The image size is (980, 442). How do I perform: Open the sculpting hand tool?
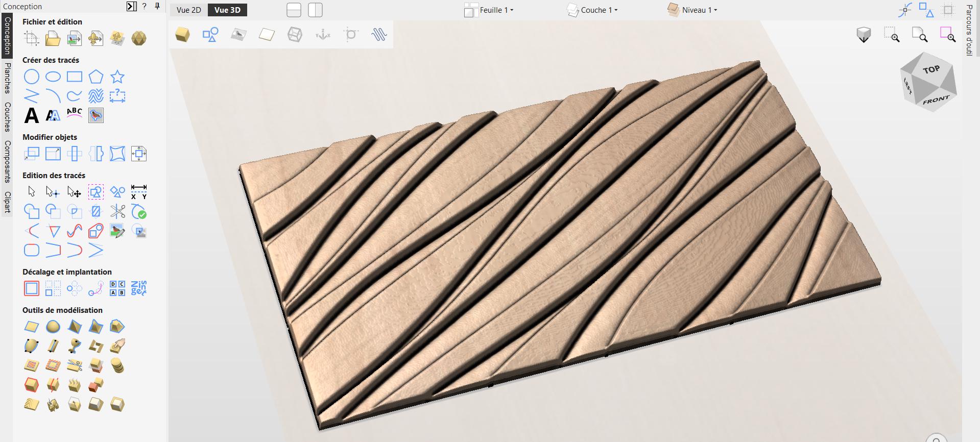point(117,346)
